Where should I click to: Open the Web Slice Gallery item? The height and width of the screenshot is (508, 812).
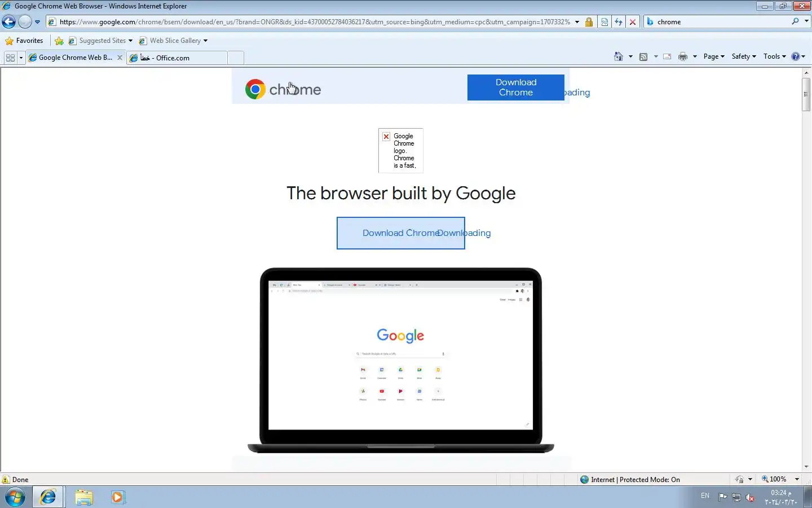[173, 41]
